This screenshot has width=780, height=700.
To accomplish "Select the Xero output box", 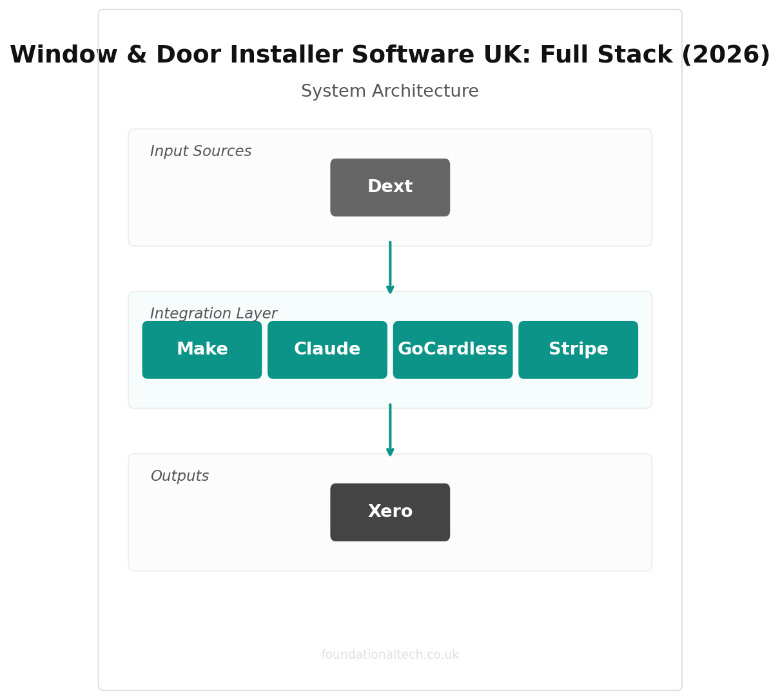I will [390, 512].
